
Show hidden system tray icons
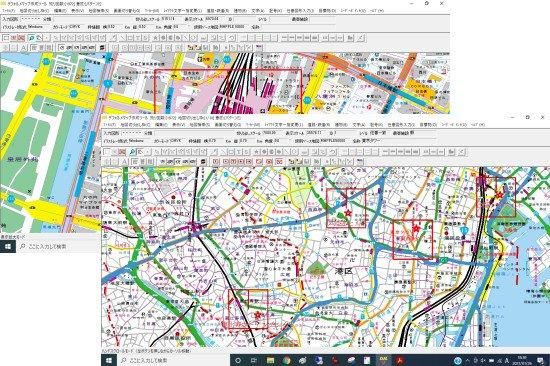tap(468, 360)
